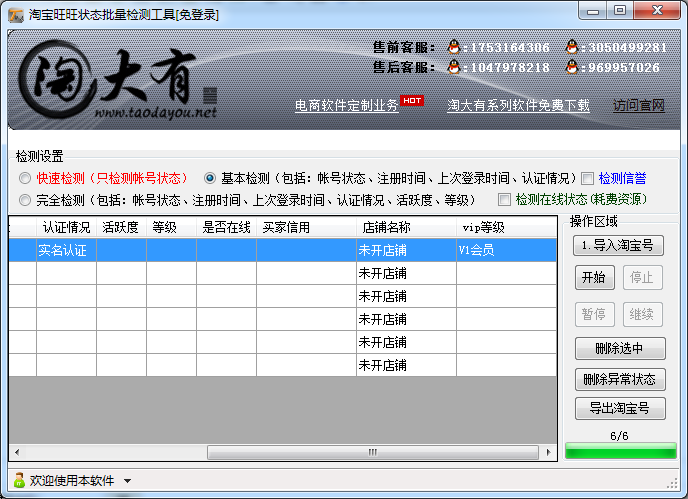Open the 访问官网 link
688x499 pixels.
(x=638, y=106)
